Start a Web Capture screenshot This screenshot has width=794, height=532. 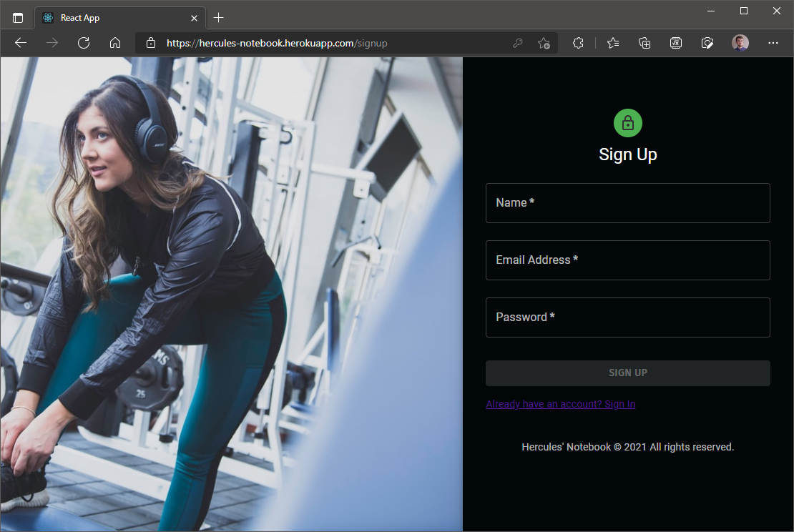(707, 43)
